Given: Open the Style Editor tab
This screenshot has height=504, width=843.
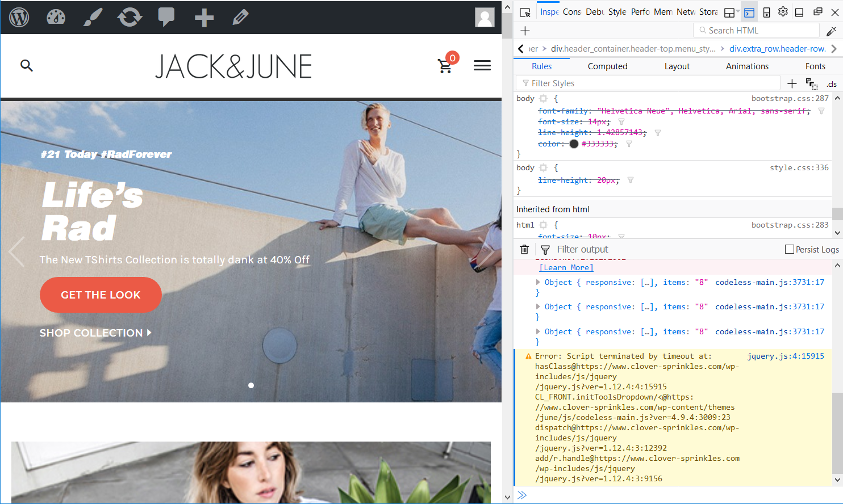Looking at the screenshot, I should (x=617, y=12).
